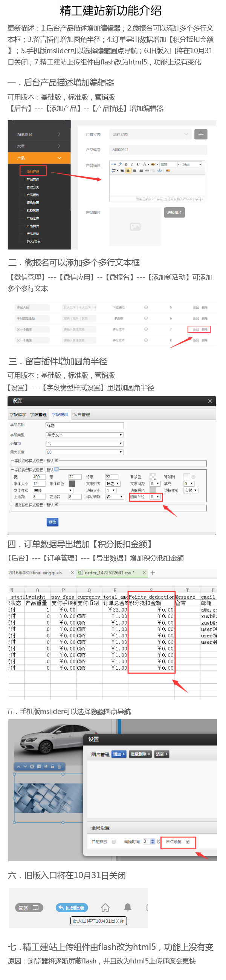226x980 pixels.
Task: Click the underline icon in the editor toolbar
Action: pos(138,164)
